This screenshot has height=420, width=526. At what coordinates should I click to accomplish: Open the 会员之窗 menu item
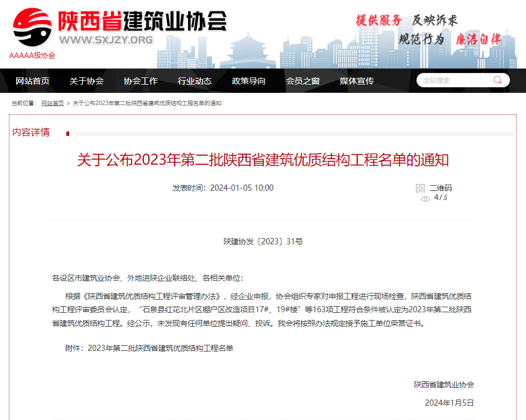[x=303, y=81]
